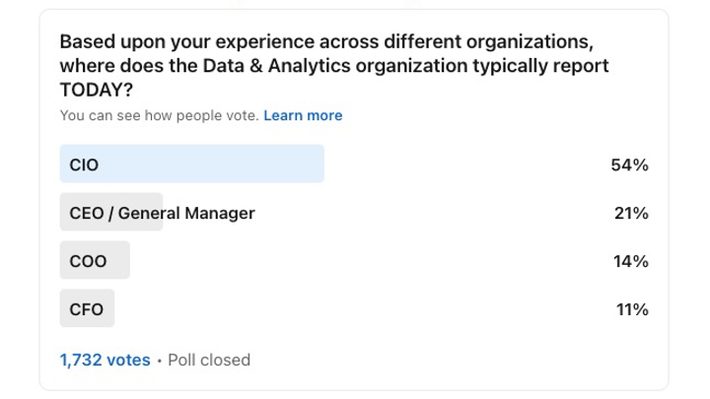Image resolution: width=710 pixels, height=399 pixels.
Task: Open the Learn more link
Action: [303, 115]
